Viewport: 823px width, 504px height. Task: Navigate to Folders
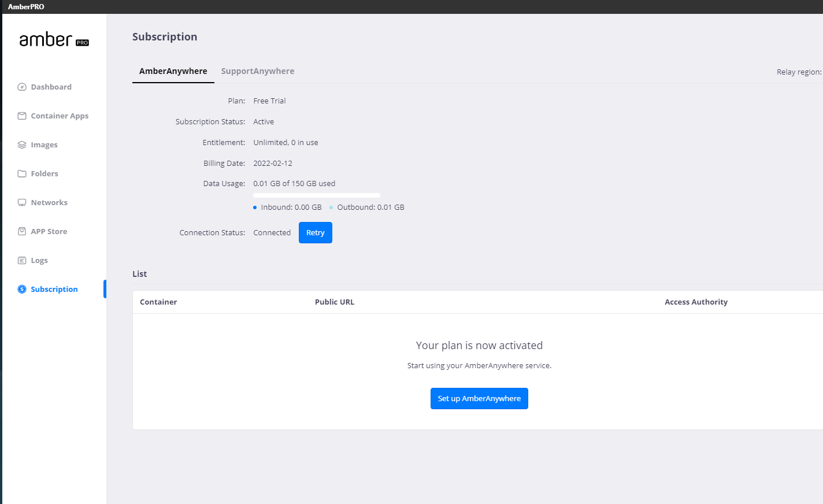(45, 174)
